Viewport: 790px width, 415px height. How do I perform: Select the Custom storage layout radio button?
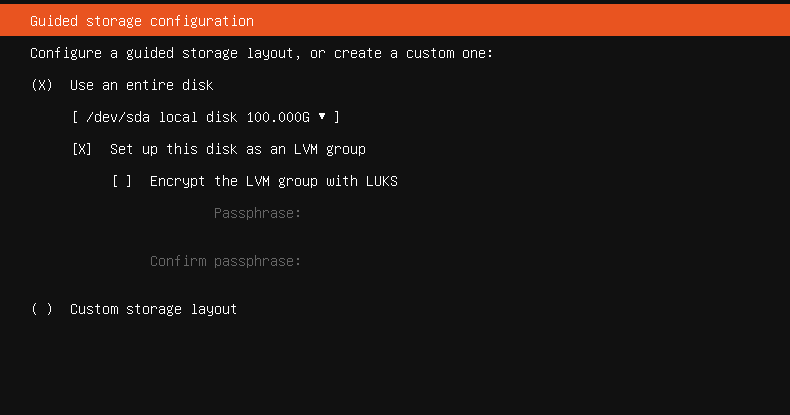tap(42, 309)
